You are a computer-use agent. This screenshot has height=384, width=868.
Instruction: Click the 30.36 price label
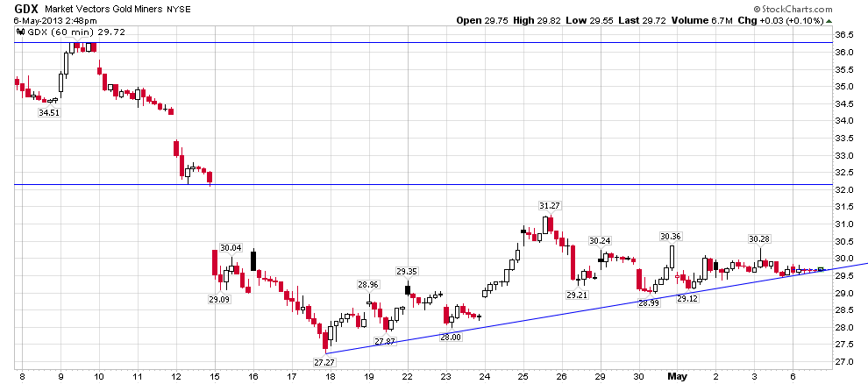pos(671,236)
